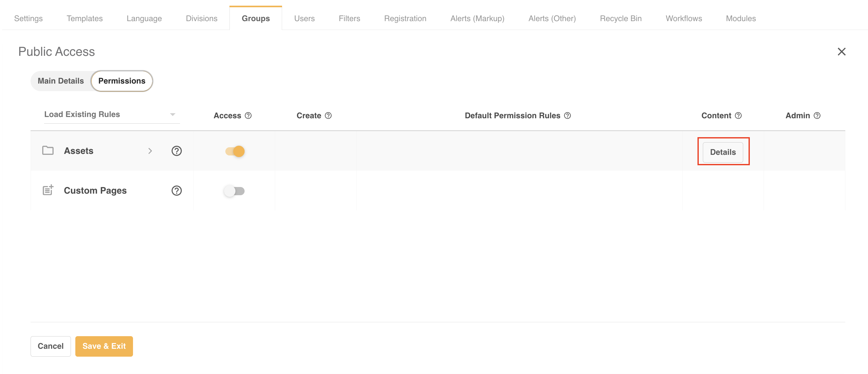Click Details button in Assets row

point(723,152)
